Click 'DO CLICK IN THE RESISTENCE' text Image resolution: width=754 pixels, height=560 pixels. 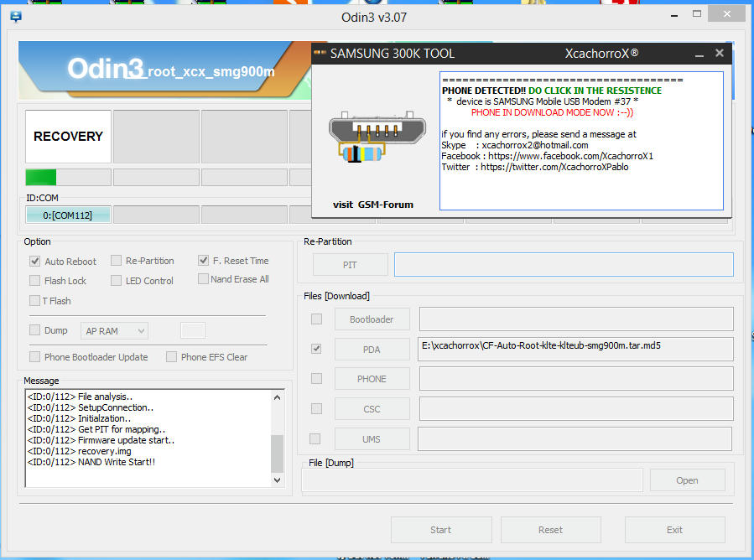coord(595,91)
